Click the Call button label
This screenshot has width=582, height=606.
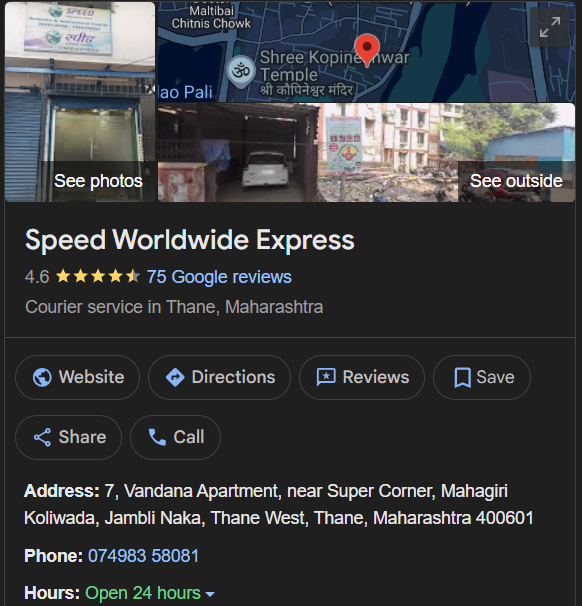pos(189,437)
